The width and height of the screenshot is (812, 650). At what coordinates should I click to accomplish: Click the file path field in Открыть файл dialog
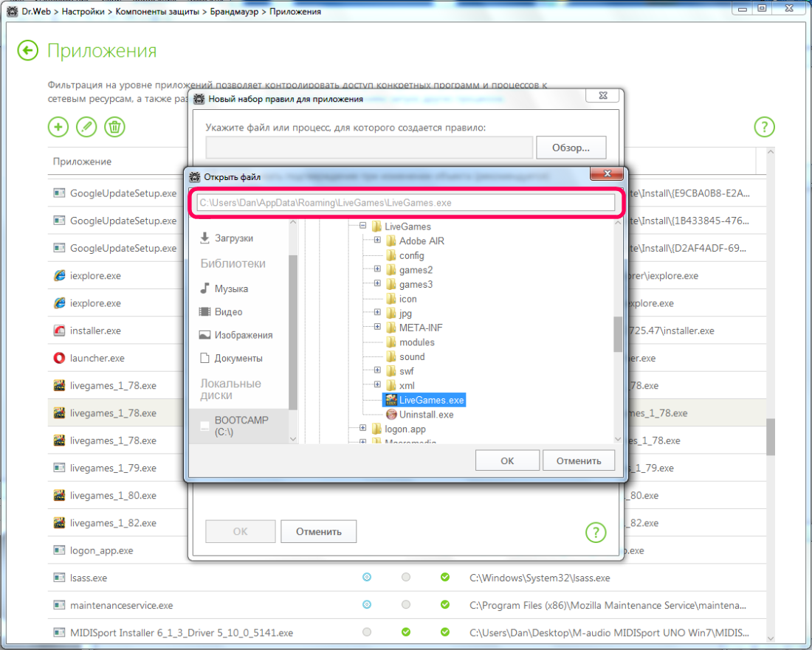point(406,203)
